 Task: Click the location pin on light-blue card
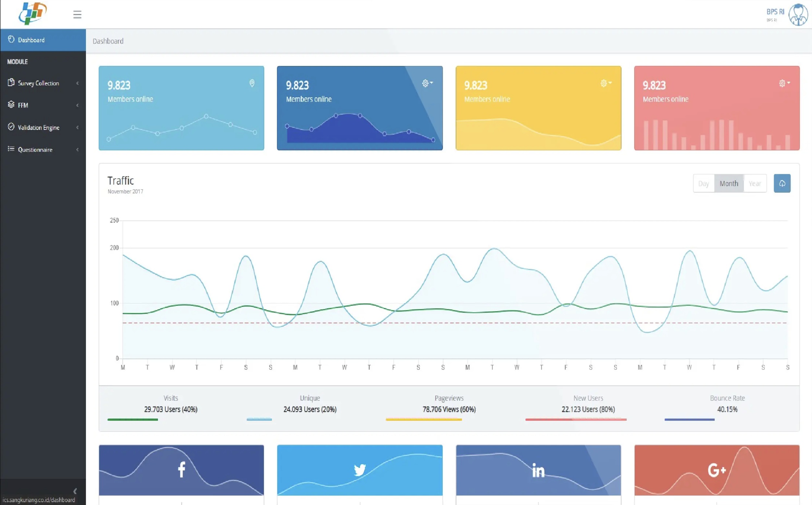(x=252, y=83)
